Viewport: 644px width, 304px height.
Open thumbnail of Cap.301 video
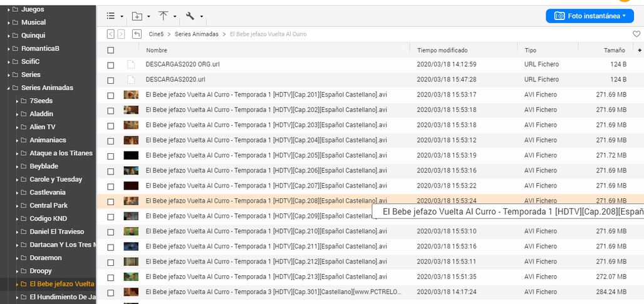click(131, 291)
